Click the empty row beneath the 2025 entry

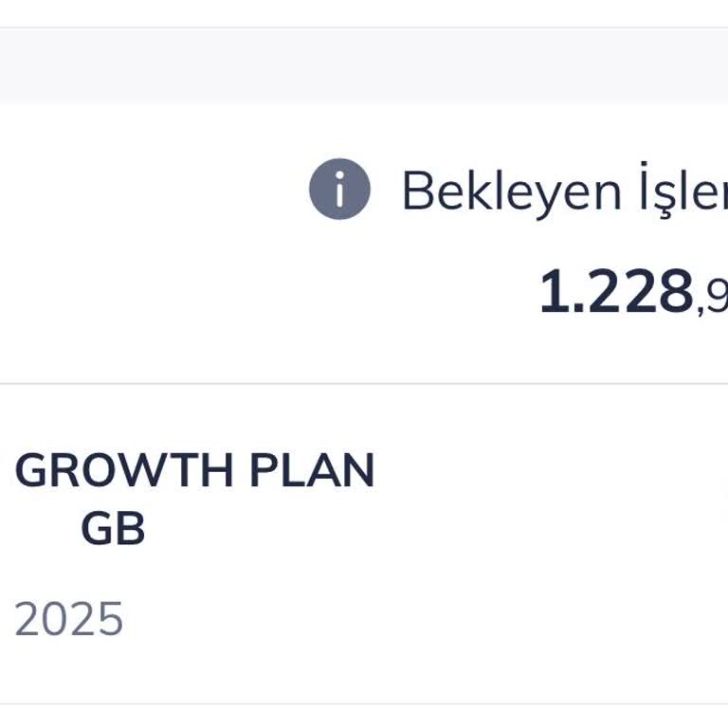click(x=364, y=718)
